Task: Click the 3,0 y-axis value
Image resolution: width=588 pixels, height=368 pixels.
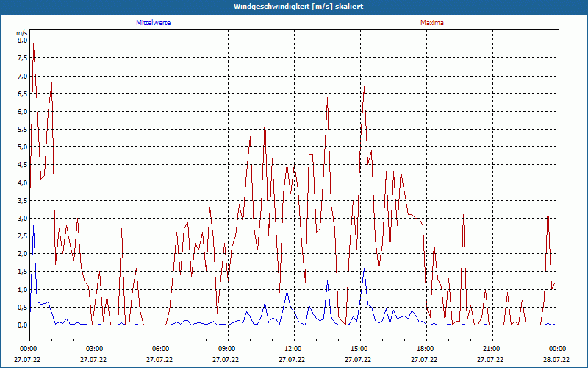Action: [22, 218]
